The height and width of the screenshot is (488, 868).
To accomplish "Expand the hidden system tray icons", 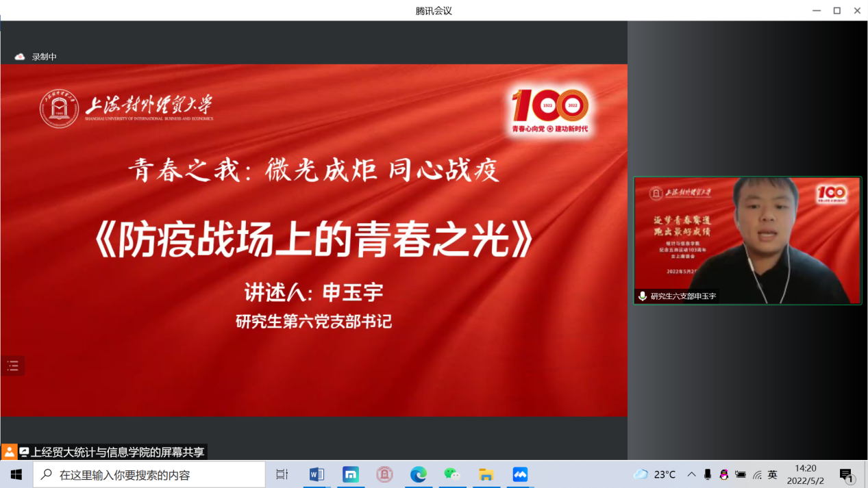I will (x=691, y=474).
